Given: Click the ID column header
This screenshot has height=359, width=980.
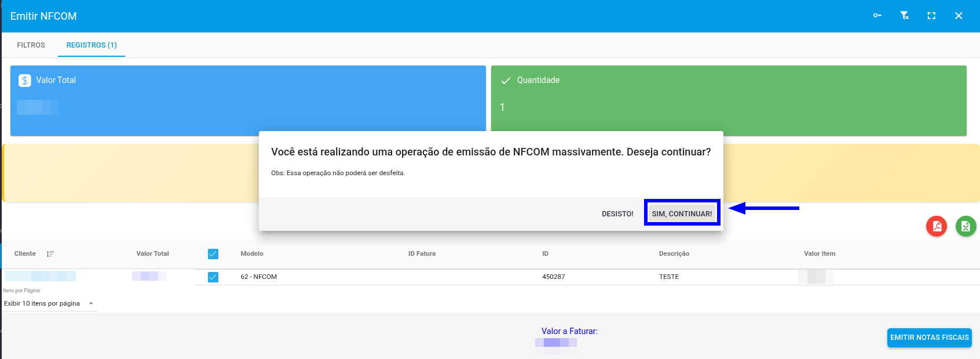Looking at the screenshot, I should pyautogui.click(x=545, y=253).
